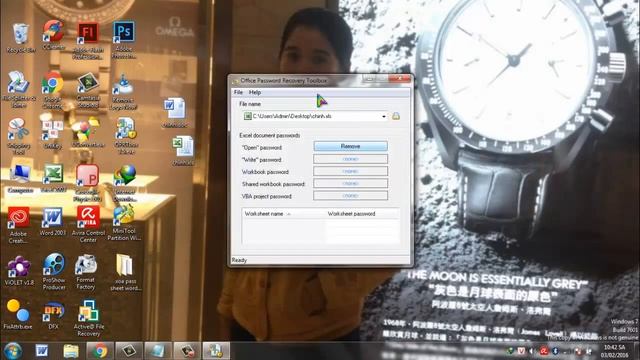Launch Camtasia Studio from the desktop
Image resolution: width=640 pixels, height=360 pixels.
pos(88,90)
